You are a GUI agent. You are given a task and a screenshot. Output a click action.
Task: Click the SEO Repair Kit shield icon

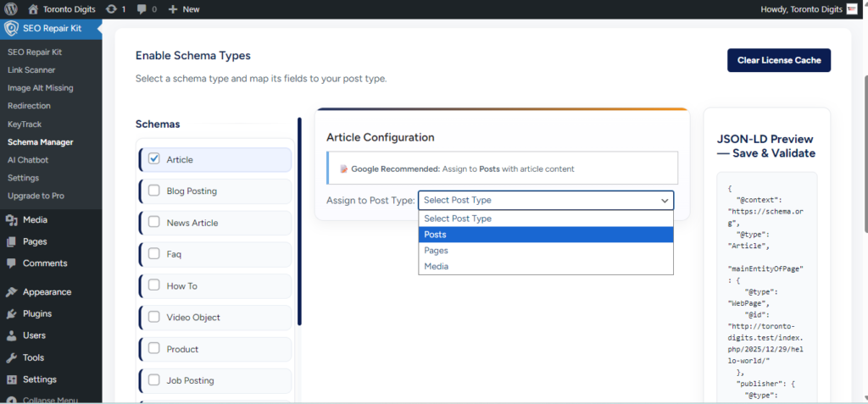(11, 28)
